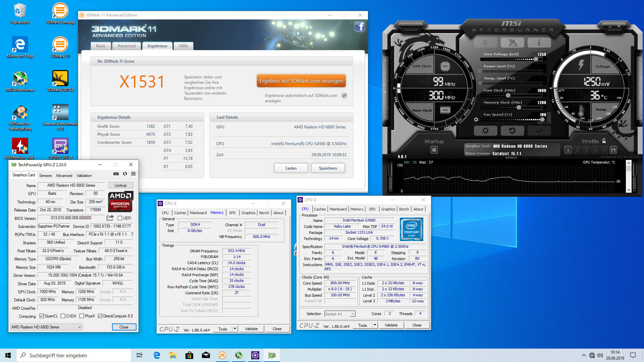
Task: Toggle fan speed Auto button in Afterburner
Action: (545, 123)
